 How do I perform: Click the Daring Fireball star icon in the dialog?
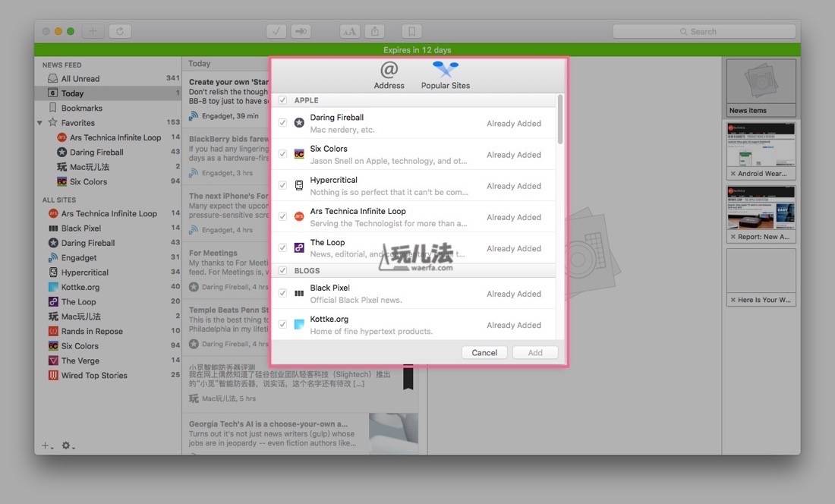pos(299,123)
